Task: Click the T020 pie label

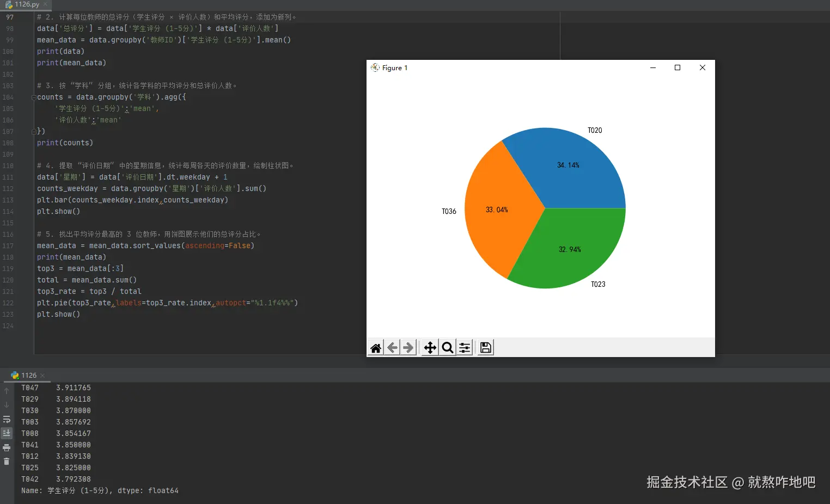Action: click(x=595, y=131)
